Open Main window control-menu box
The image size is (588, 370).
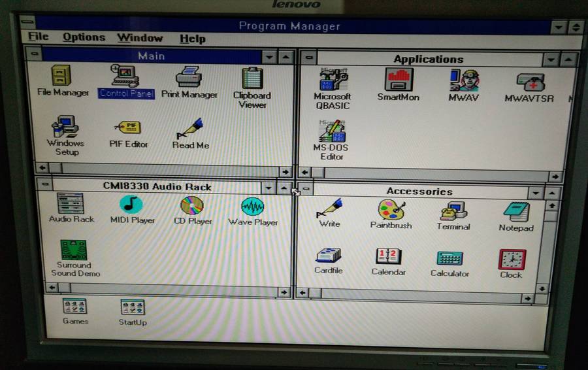34,54
